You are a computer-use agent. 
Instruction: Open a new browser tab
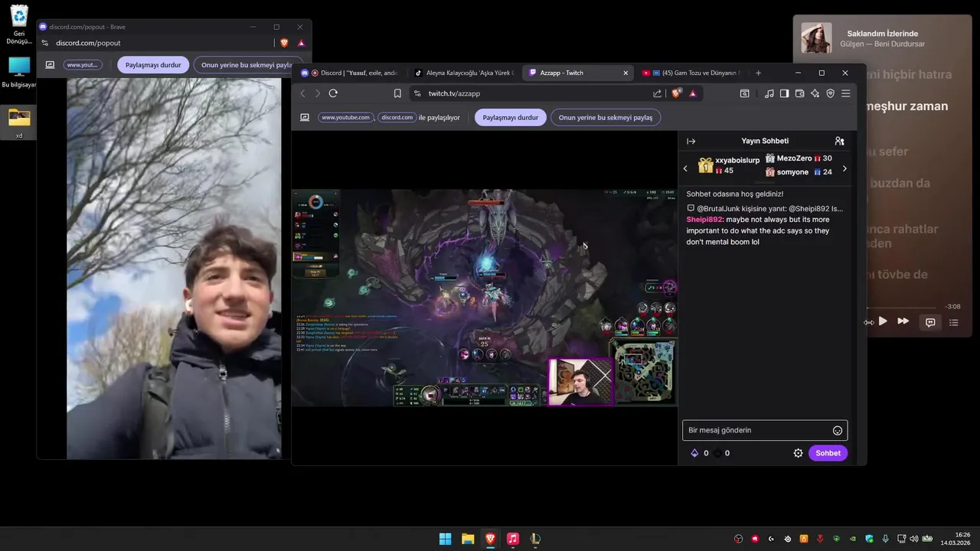tap(758, 73)
